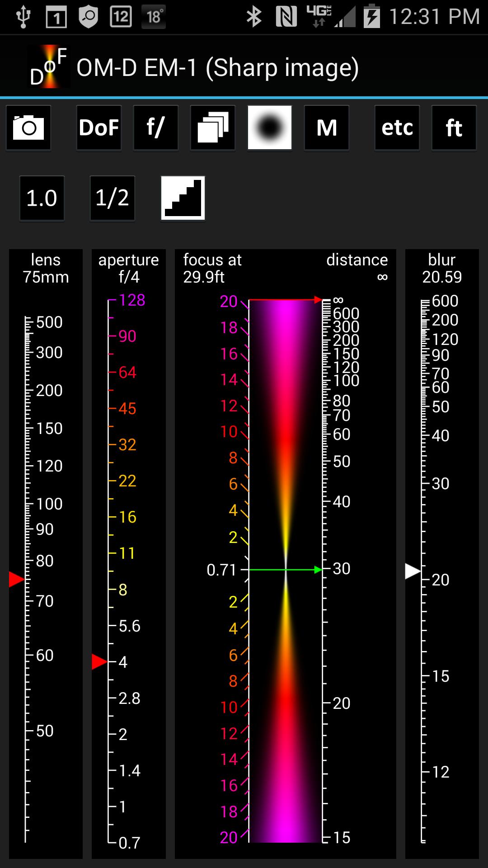Viewport: 488px width, 868px height.
Task: Tap the DoF app logo icon
Action: [48, 67]
